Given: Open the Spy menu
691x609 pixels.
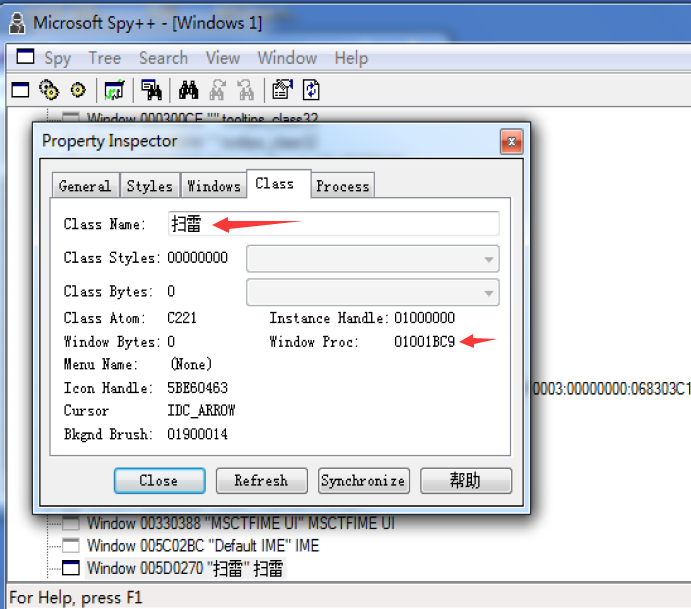Looking at the screenshot, I should 57,58.
